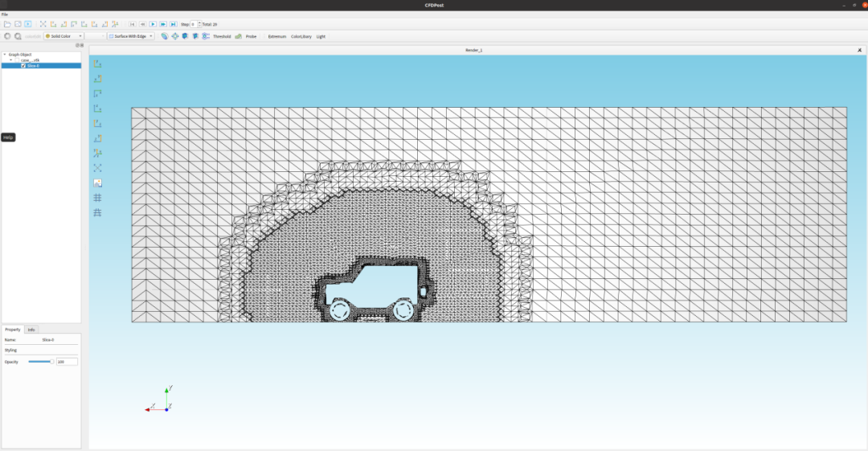Click the slice filter icon after Surface With Edge

tap(165, 36)
